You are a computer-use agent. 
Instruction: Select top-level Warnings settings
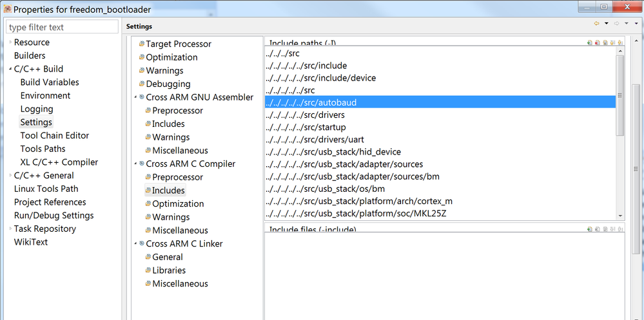164,71
